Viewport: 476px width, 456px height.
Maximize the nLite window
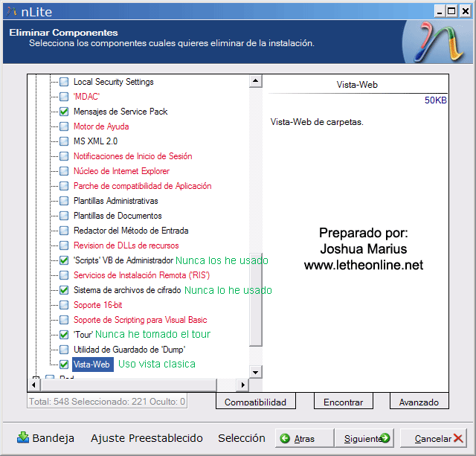451,12
